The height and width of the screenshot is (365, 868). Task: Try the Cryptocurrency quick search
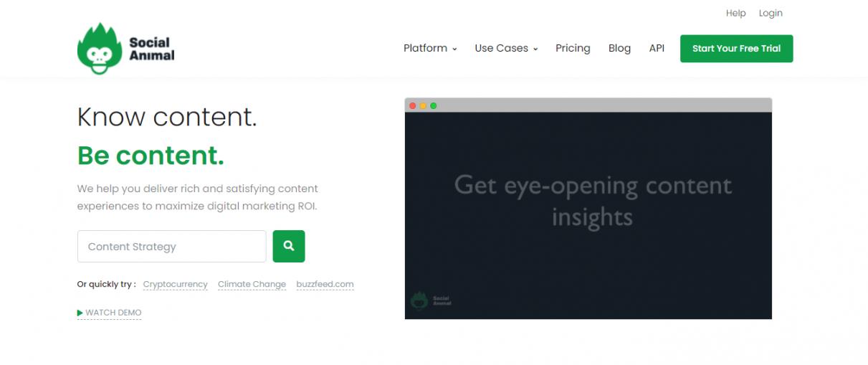(176, 285)
